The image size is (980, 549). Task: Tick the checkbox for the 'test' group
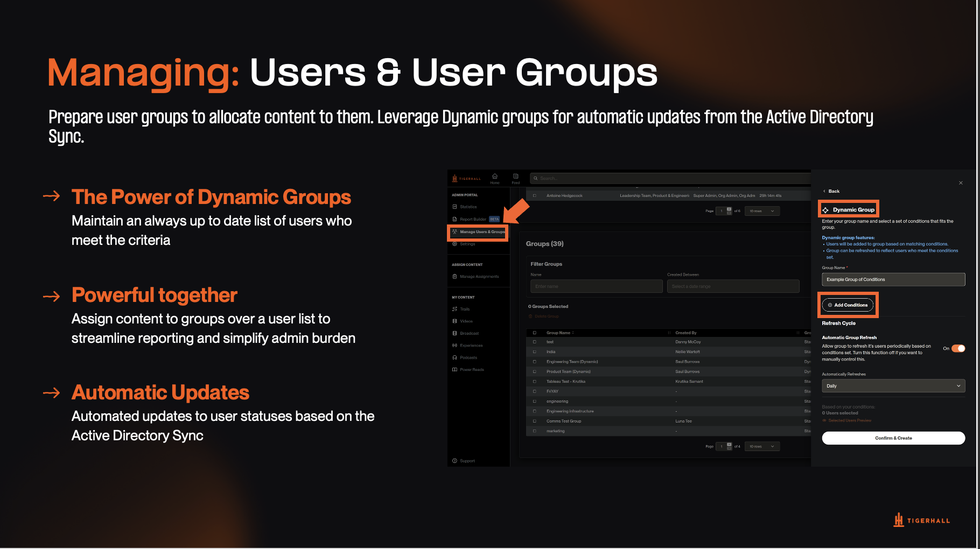coord(535,342)
